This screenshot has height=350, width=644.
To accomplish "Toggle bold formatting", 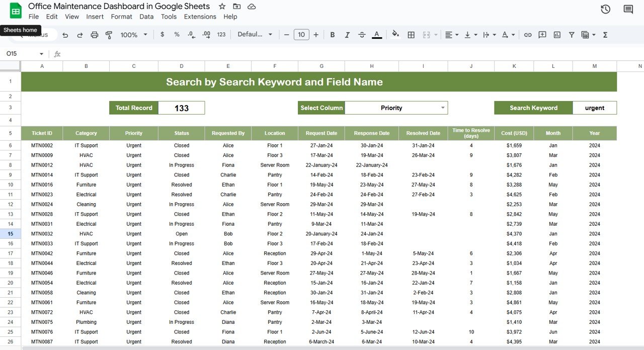I will (332, 35).
